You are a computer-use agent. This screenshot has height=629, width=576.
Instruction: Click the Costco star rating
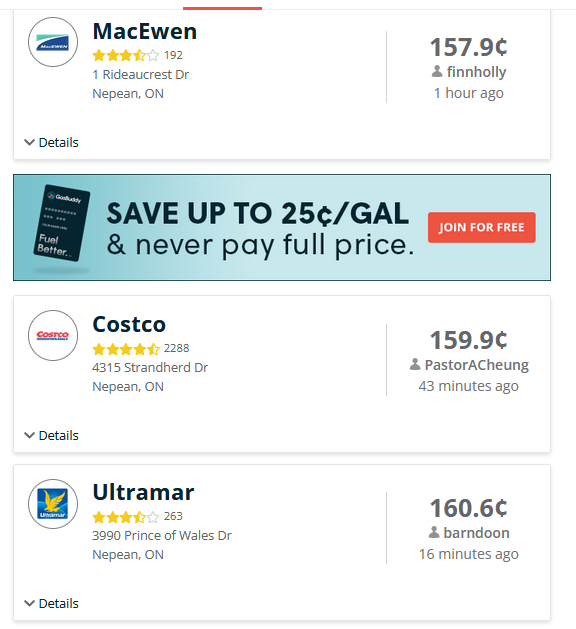tap(126, 349)
